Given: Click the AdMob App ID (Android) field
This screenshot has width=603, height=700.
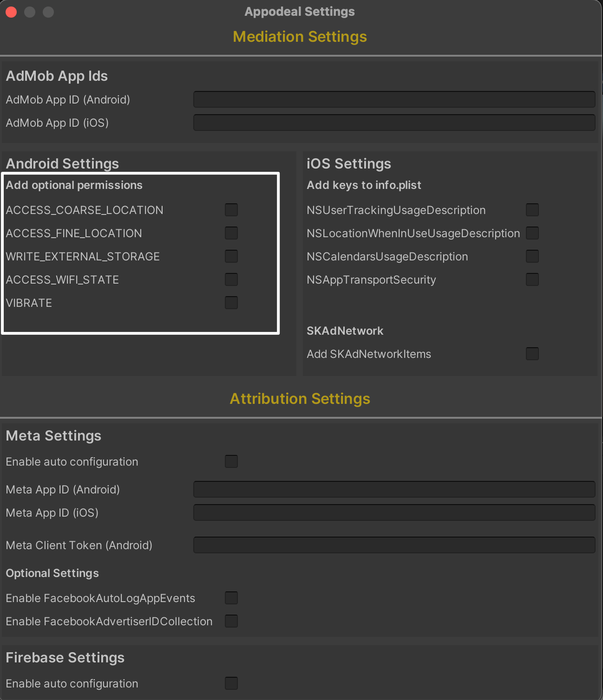Looking at the screenshot, I should 394,99.
